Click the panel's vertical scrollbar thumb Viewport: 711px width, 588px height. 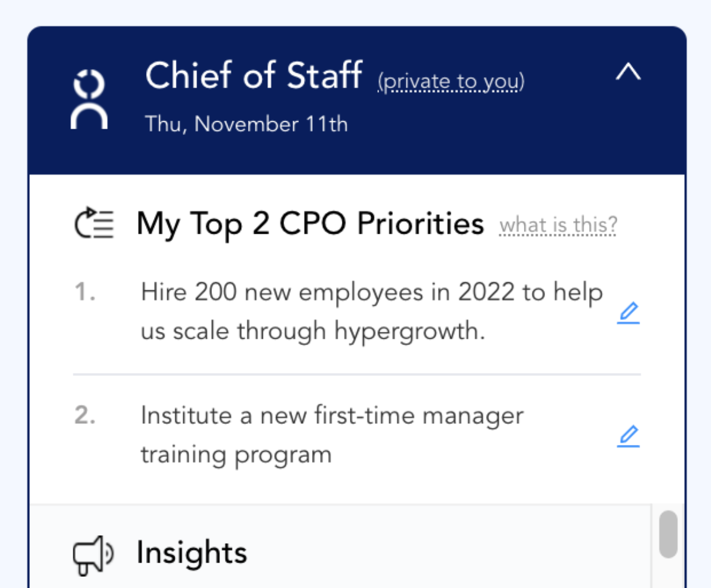coord(668,533)
